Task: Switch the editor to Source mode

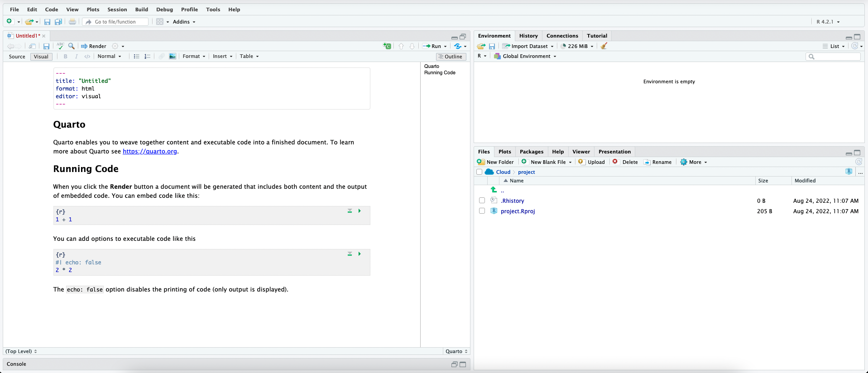Action: [x=17, y=57]
